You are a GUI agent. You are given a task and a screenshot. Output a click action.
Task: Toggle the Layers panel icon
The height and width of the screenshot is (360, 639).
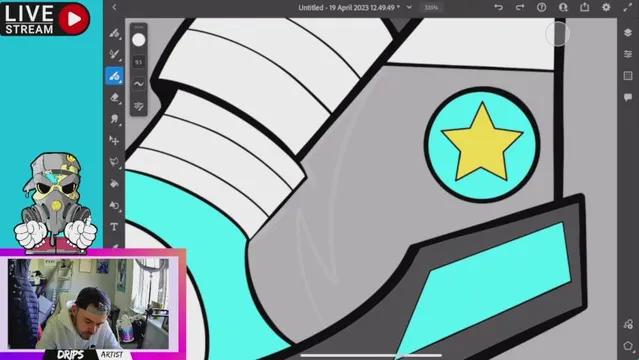pyautogui.click(x=628, y=33)
